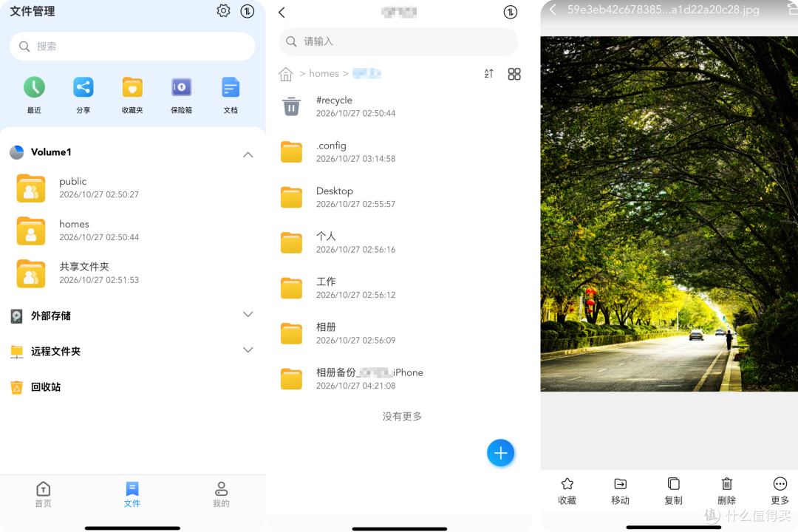This screenshot has width=798, height=532.
Task: Tap the forest road photo preview
Action: [669, 214]
